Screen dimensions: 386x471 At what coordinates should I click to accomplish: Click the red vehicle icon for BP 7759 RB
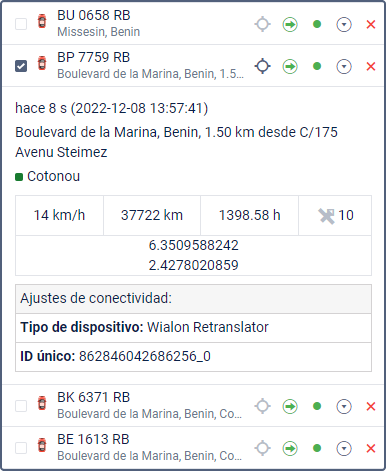click(42, 63)
